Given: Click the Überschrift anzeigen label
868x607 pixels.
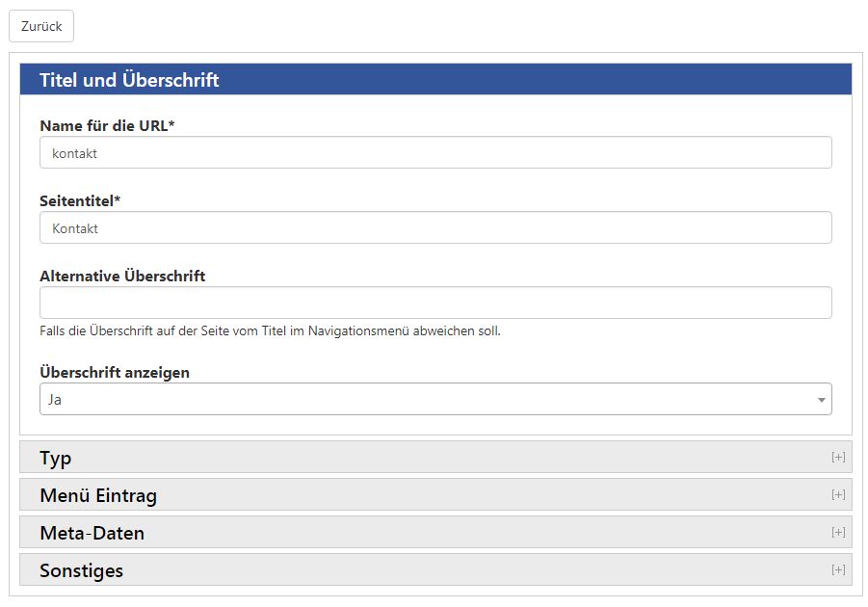Looking at the screenshot, I should click(115, 372).
